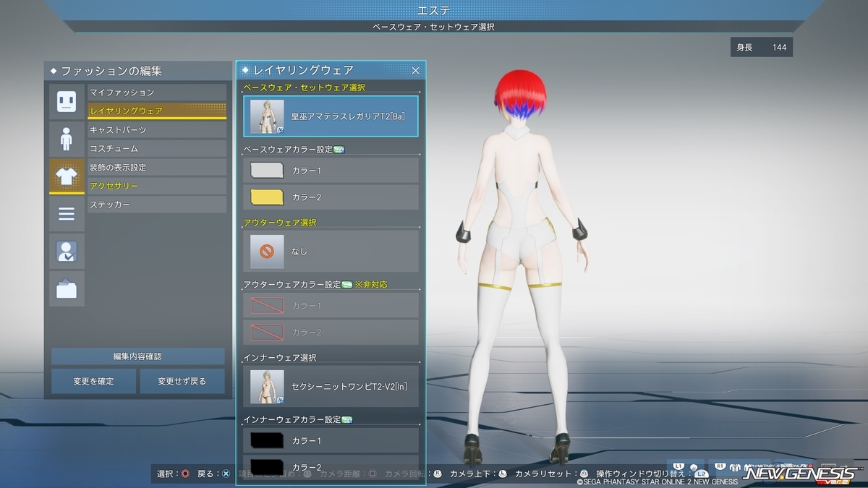Open outer wear selection なし
This screenshot has height=488, width=868.
pos(331,251)
